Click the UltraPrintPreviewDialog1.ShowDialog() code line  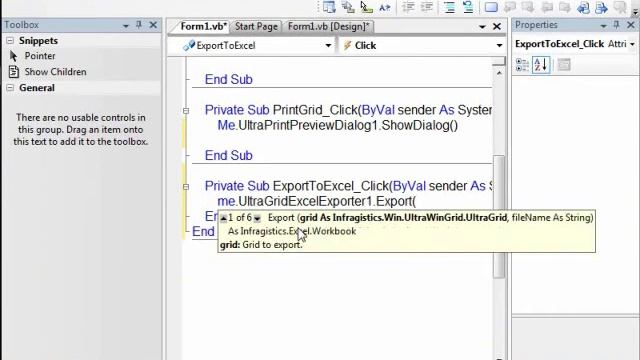click(x=338, y=125)
